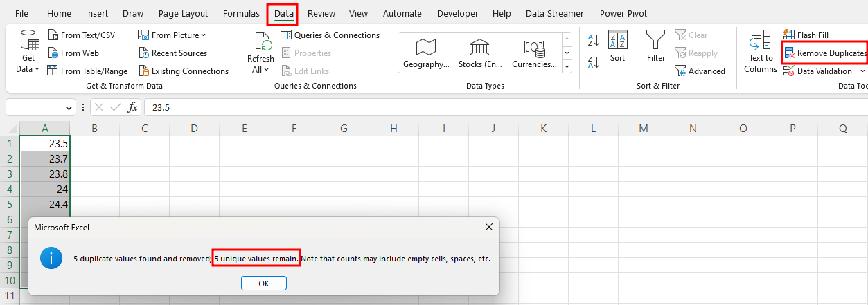Choose the Geography data type
This screenshot has height=305, width=868.
pyautogui.click(x=425, y=53)
